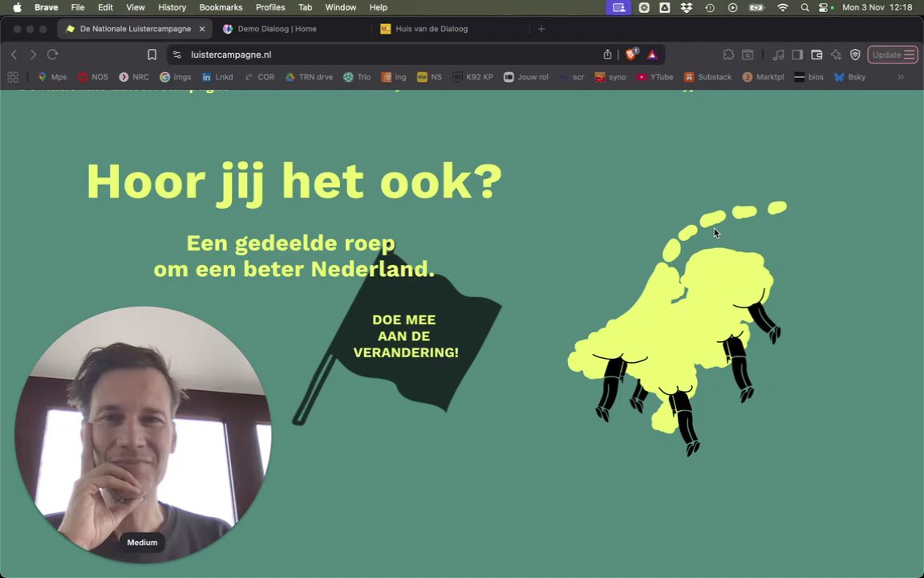Open the Trio bookmark

click(357, 77)
